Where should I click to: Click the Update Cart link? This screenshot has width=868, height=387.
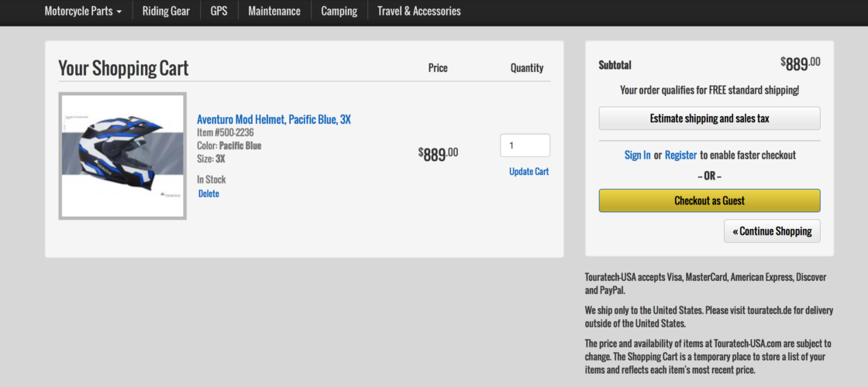(x=529, y=171)
